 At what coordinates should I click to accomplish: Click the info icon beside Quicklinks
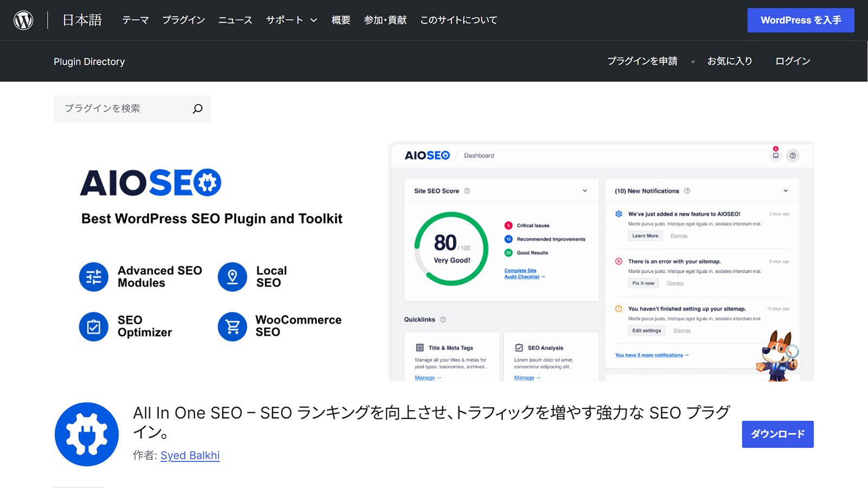(443, 319)
